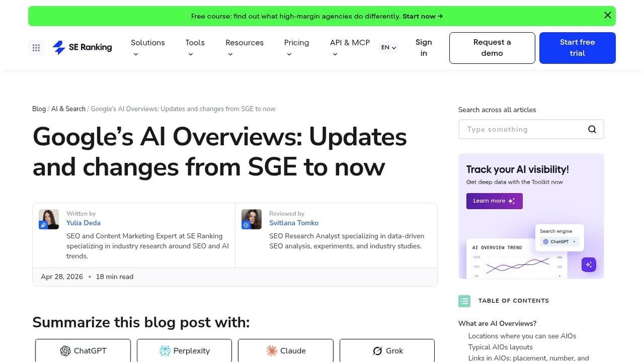
Task: Expand the Solutions menu
Action: (148, 48)
